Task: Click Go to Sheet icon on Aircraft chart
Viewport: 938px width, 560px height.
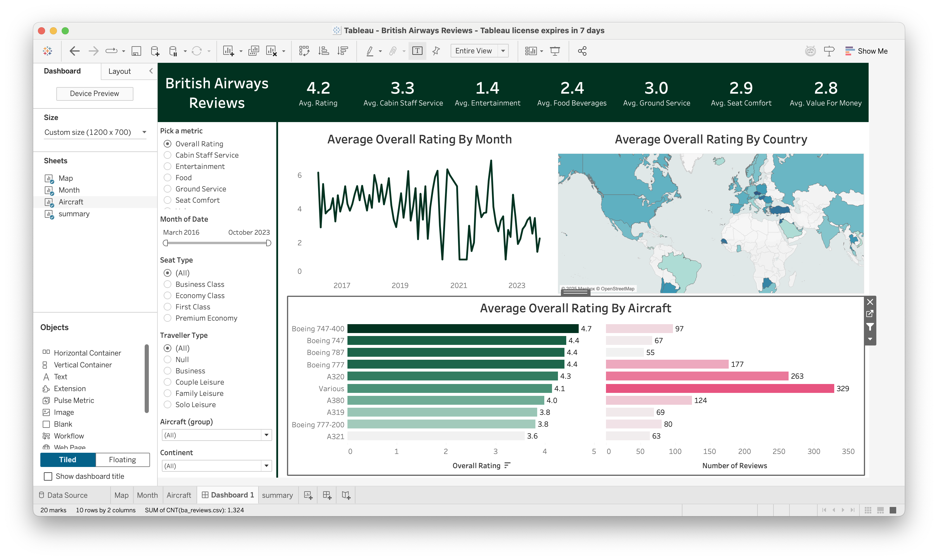Action: [870, 313]
